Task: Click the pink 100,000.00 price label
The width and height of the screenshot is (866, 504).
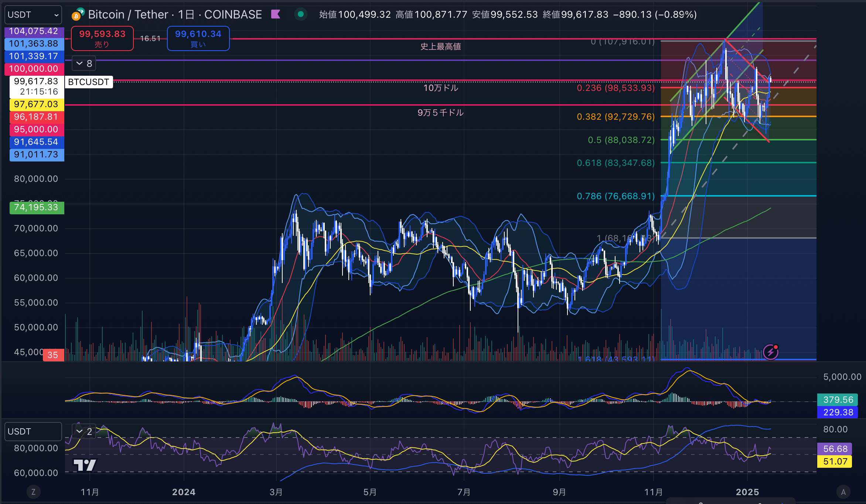Action: [x=34, y=69]
